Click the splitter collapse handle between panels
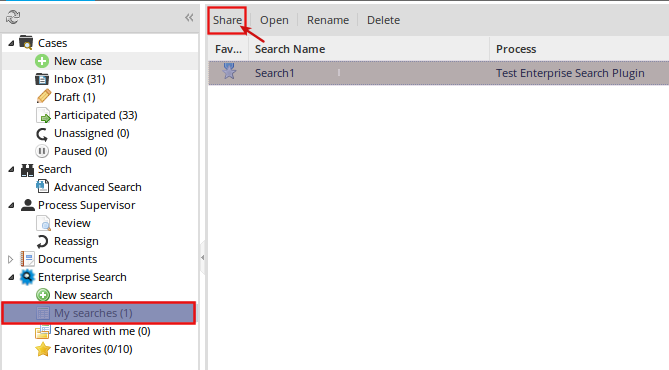This screenshot has width=669, height=370. point(203,257)
